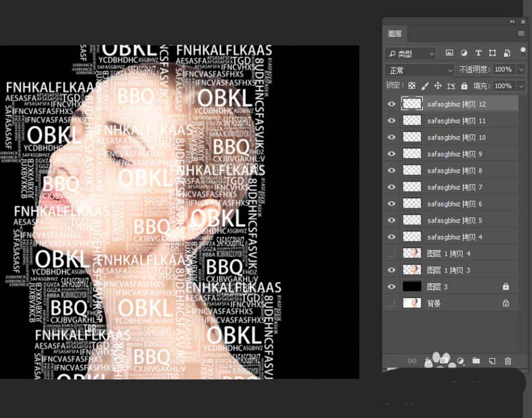Select the 图层 panel tab
Image resolution: width=532 pixels, height=418 pixels.
[x=395, y=34]
